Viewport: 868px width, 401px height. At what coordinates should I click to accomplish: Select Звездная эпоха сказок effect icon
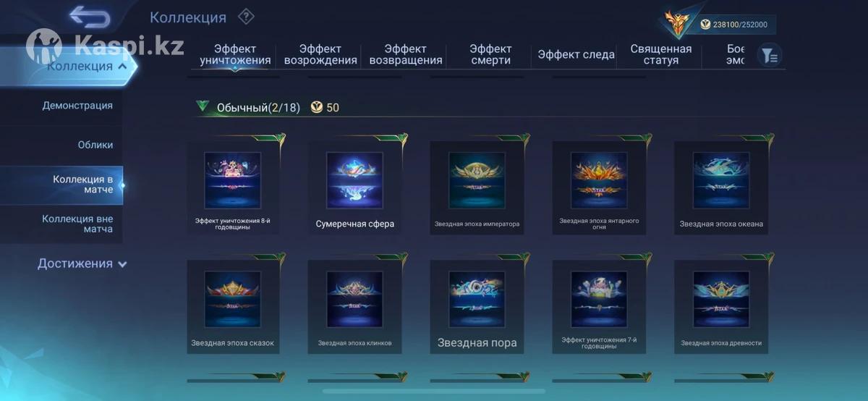(x=232, y=300)
